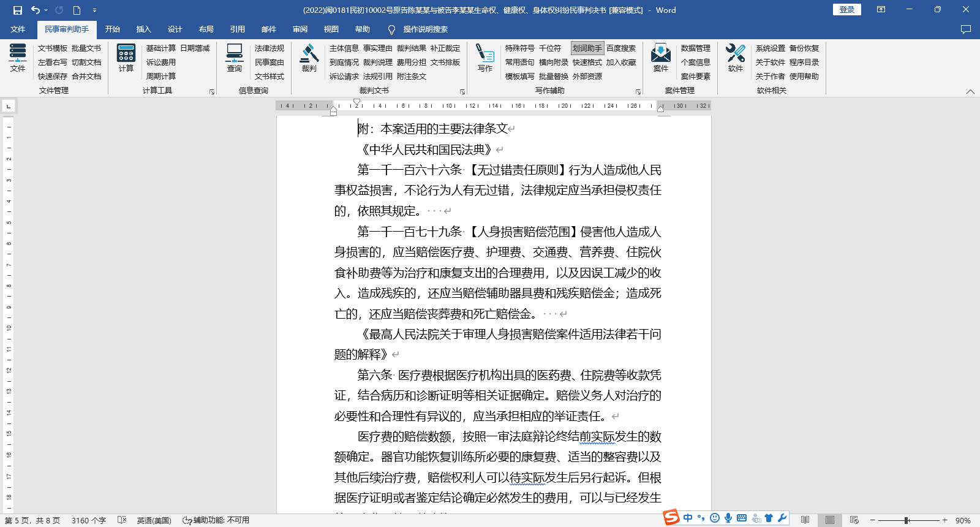Click the 文书模板 button

pos(53,48)
